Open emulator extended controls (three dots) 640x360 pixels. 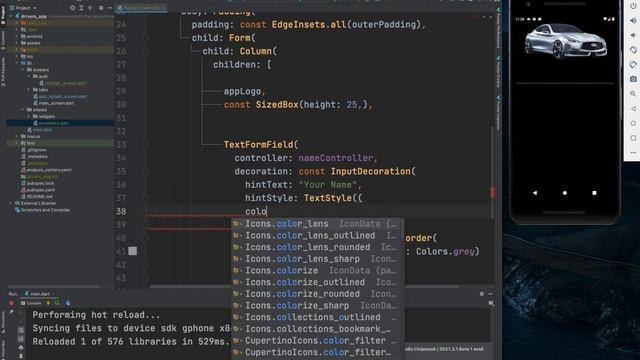pyautogui.click(x=633, y=153)
